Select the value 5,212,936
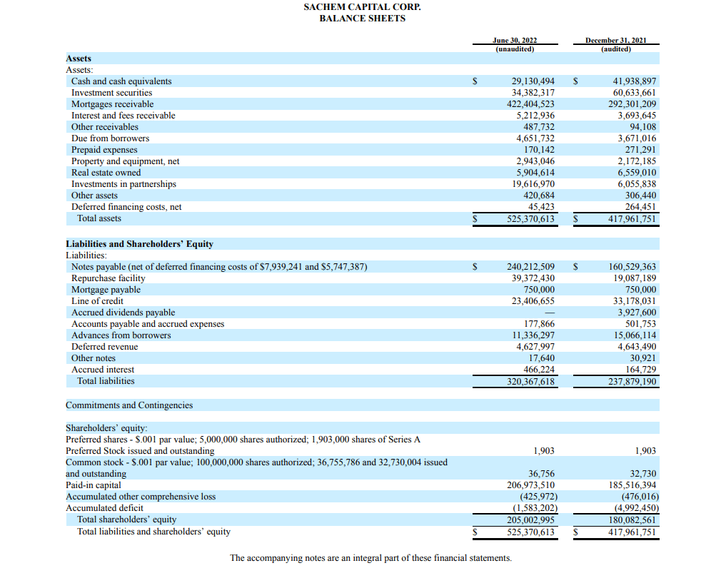 coord(535,116)
